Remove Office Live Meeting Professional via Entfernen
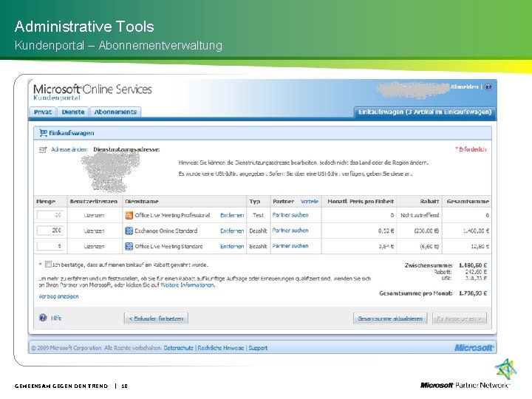 tap(232, 215)
